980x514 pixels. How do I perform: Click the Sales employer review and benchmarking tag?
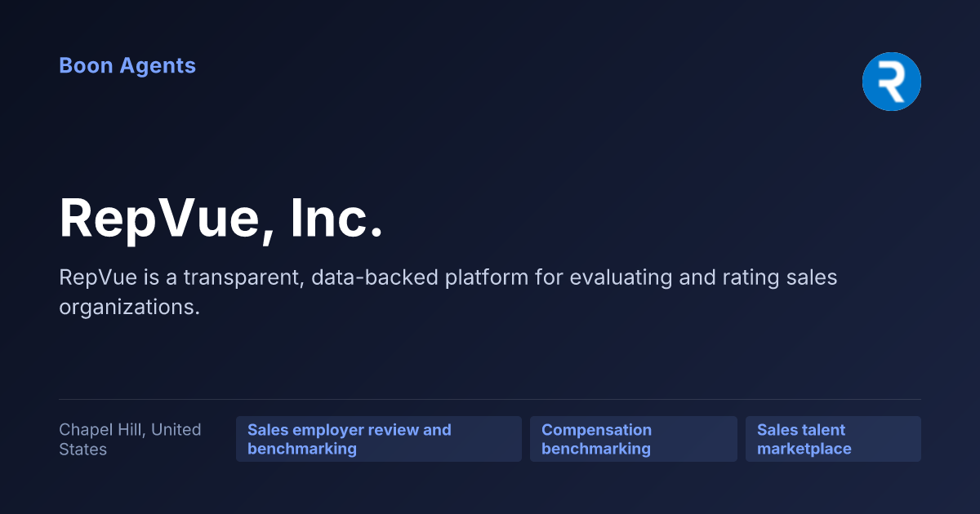(x=379, y=439)
